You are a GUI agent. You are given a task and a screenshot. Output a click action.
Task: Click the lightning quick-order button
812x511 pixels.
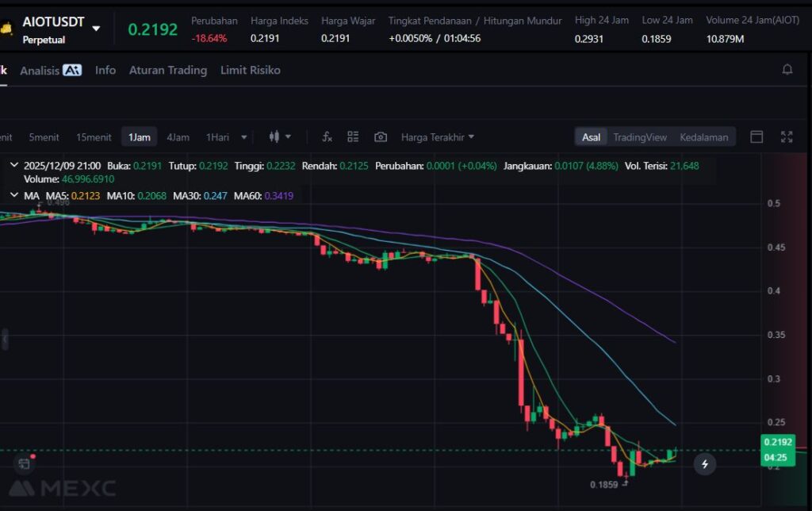click(705, 464)
